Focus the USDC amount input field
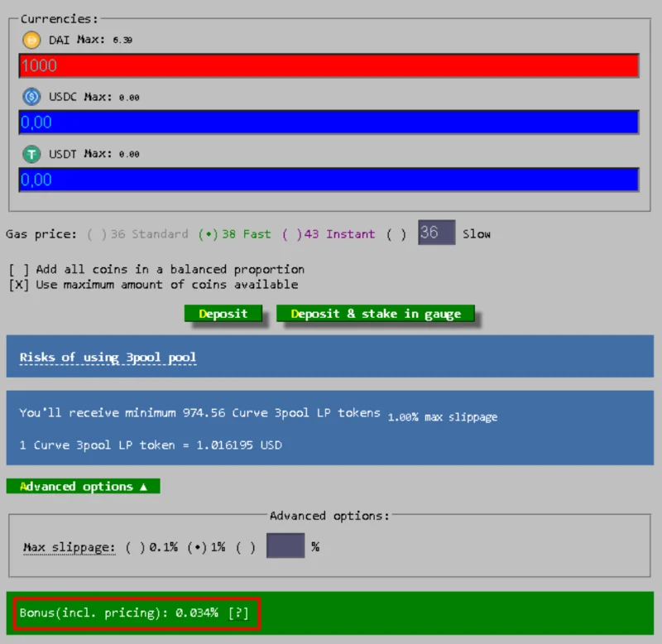Image resolution: width=662 pixels, height=644 pixels. point(329,123)
